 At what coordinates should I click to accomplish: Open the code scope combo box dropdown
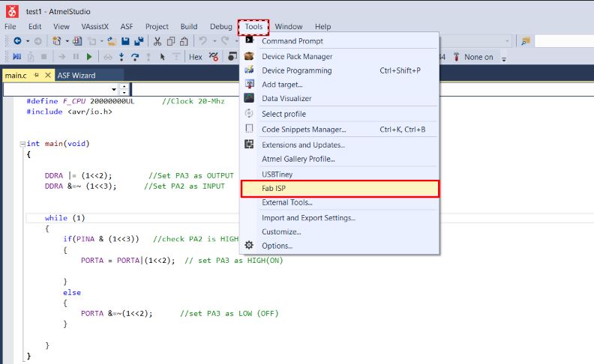point(114,89)
